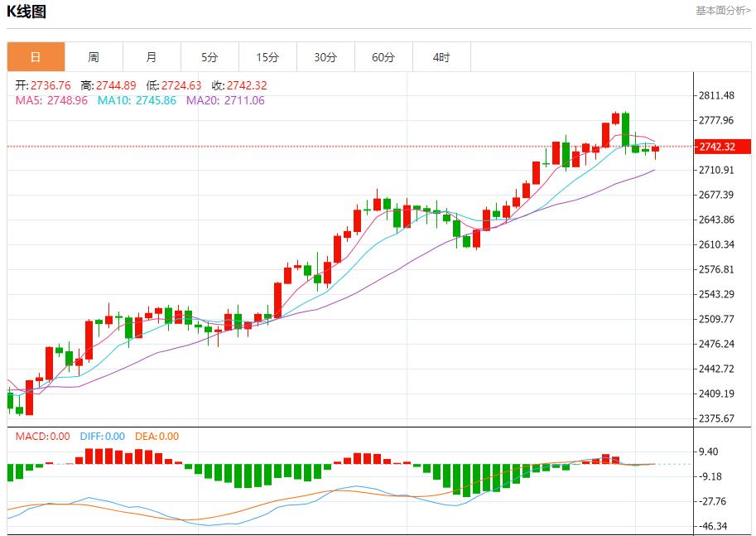Image resolution: width=756 pixels, height=536 pixels.
Task: Click the MA10 indicator label
Action: (x=137, y=100)
